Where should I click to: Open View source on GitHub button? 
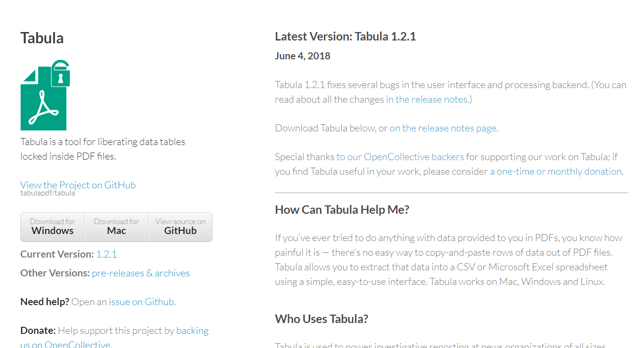click(x=181, y=227)
